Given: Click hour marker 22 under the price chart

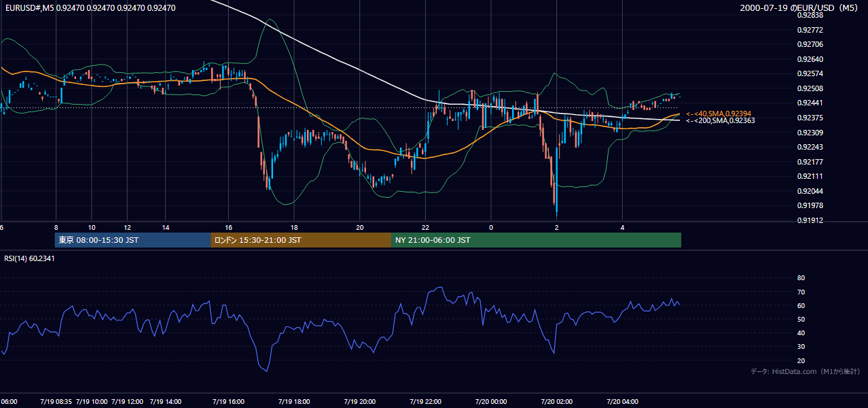Looking at the screenshot, I should pos(425,227).
